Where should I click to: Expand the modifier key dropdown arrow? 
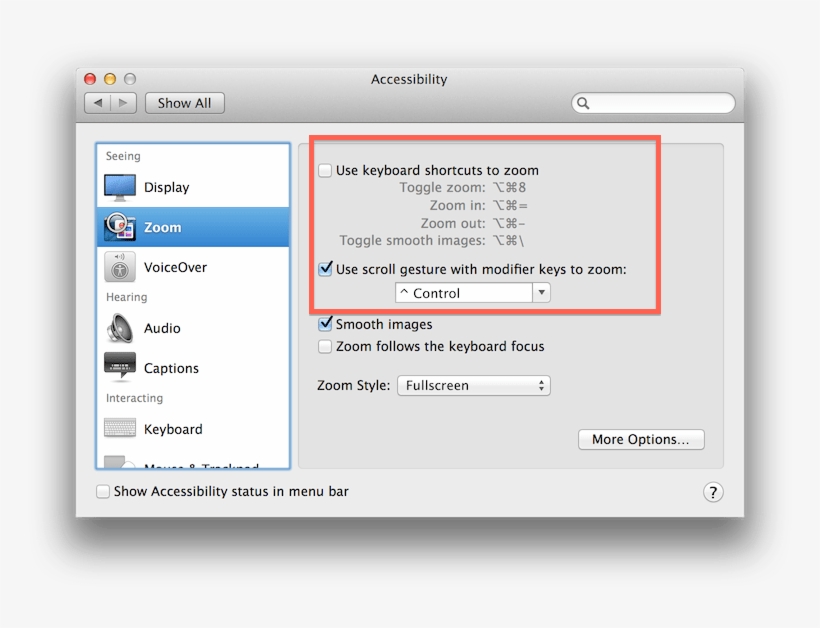541,292
